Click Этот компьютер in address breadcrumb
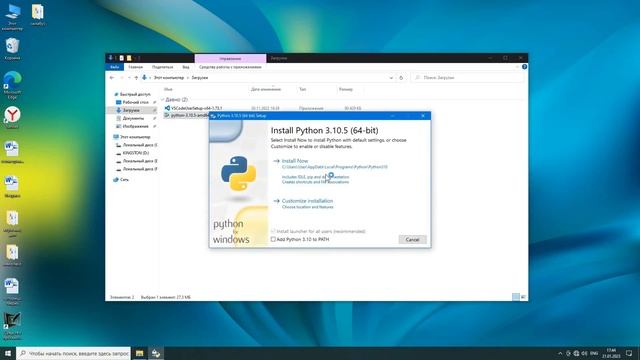Viewport: 640px width, 360px height. (x=169, y=78)
